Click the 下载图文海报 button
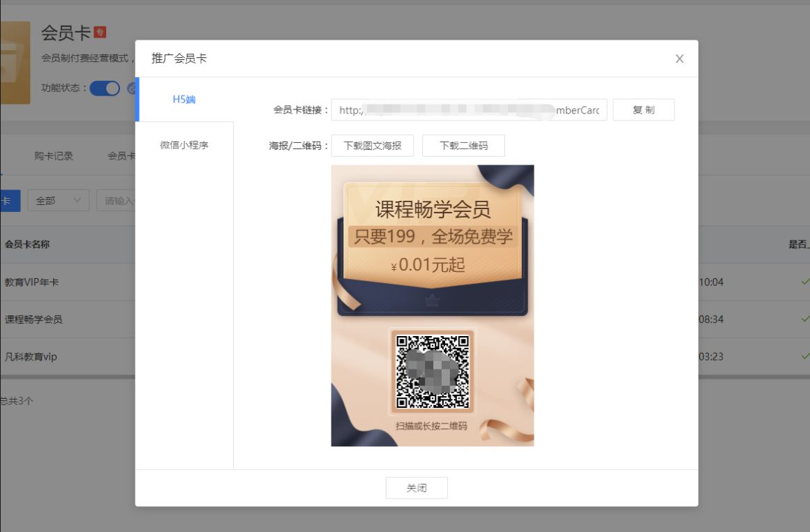The height and width of the screenshot is (532, 810). click(373, 146)
